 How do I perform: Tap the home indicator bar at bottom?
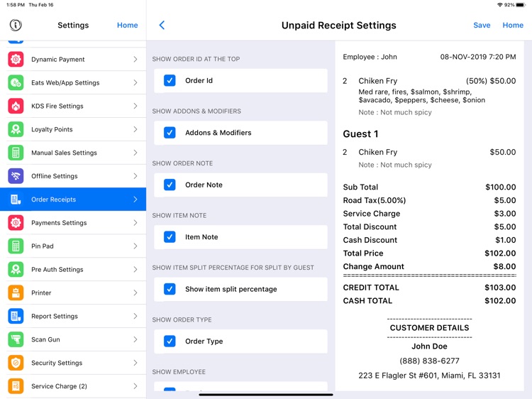(x=266, y=395)
